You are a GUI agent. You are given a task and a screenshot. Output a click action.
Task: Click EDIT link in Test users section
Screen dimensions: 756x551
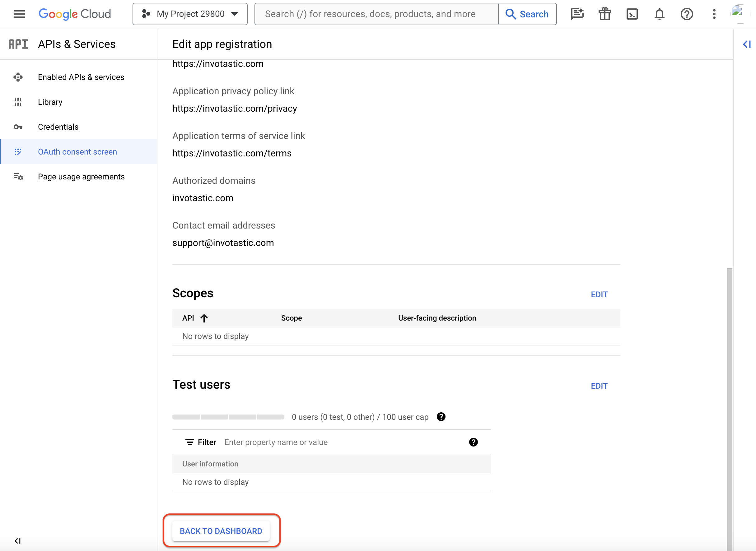pyautogui.click(x=599, y=386)
